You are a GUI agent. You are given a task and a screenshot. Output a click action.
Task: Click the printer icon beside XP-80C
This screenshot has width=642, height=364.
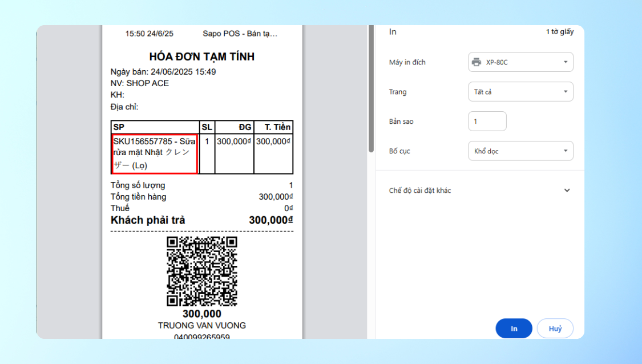point(476,62)
